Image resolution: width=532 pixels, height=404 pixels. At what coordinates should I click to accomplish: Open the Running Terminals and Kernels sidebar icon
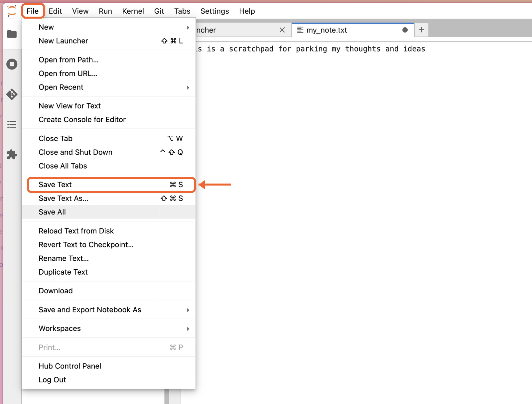coord(12,64)
